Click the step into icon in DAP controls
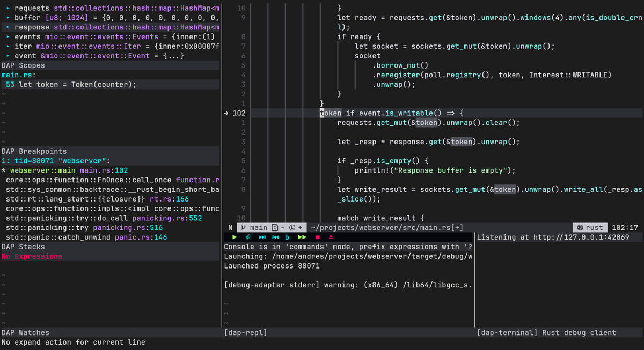The width and height of the screenshot is (644, 350). coord(248,237)
